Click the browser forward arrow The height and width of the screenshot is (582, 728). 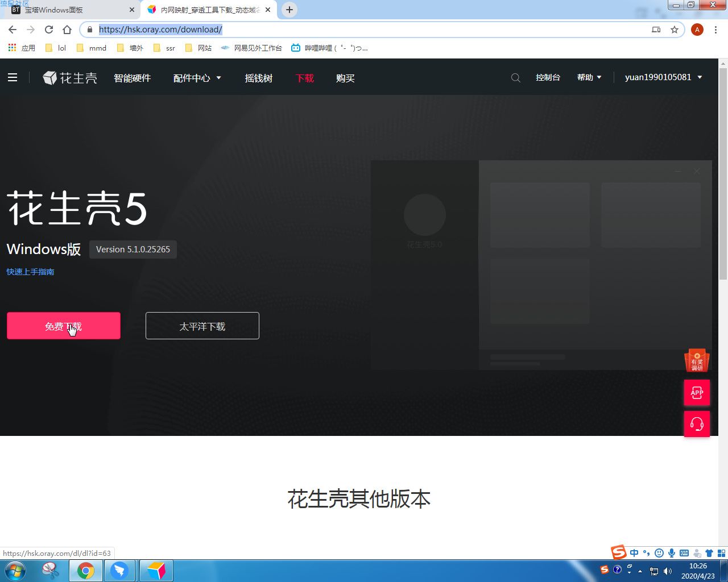tap(31, 30)
